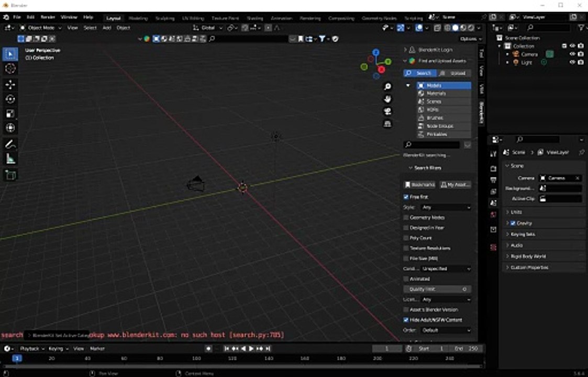Select the Measure tool
This screenshot has height=377, width=588.
tap(10, 159)
